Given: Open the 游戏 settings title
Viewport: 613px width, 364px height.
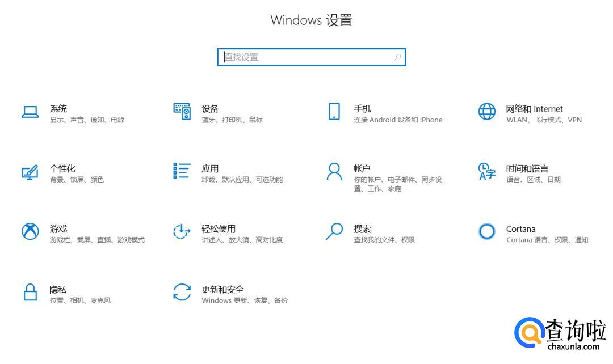Looking at the screenshot, I should point(58,228).
